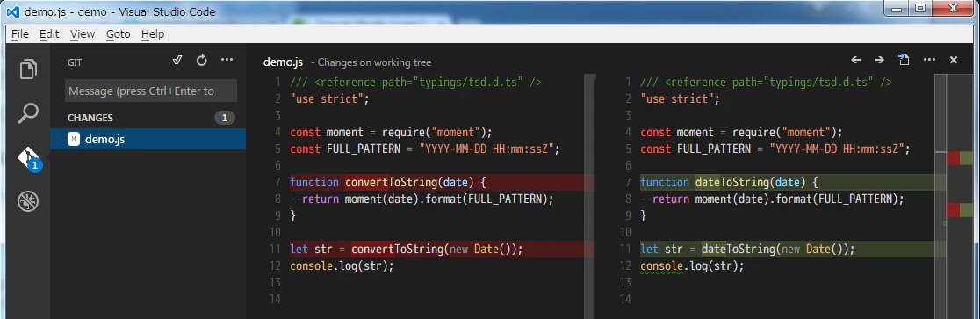This screenshot has height=319, width=980.
Task: Click console.log(str) in the right pane
Action: 693,265
